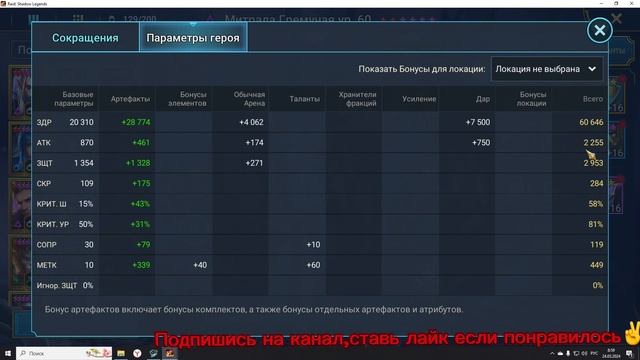This screenshot has height=360, width=640.
Task: Click the МЕТК row label
Action: pyautogui.click(x=47, y=265)
